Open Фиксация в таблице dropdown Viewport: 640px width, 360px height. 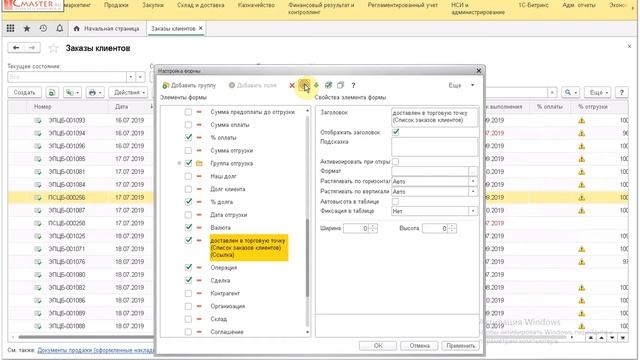[x=473, y=211]
